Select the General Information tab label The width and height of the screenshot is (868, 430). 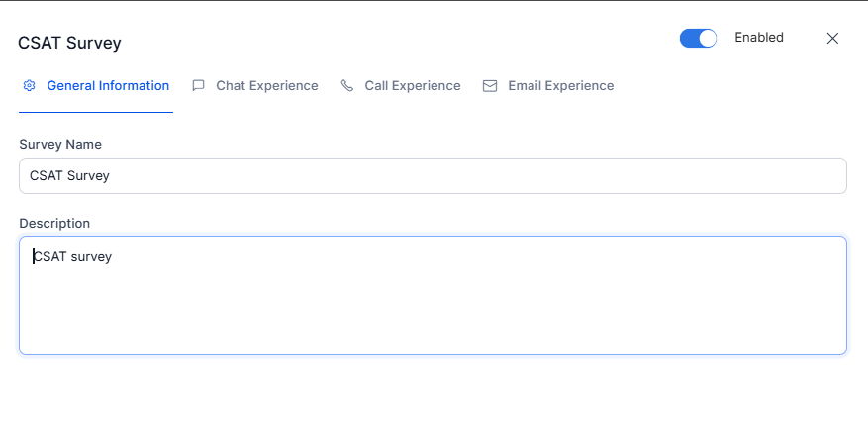pyautogui.click(x=108, y=86)
